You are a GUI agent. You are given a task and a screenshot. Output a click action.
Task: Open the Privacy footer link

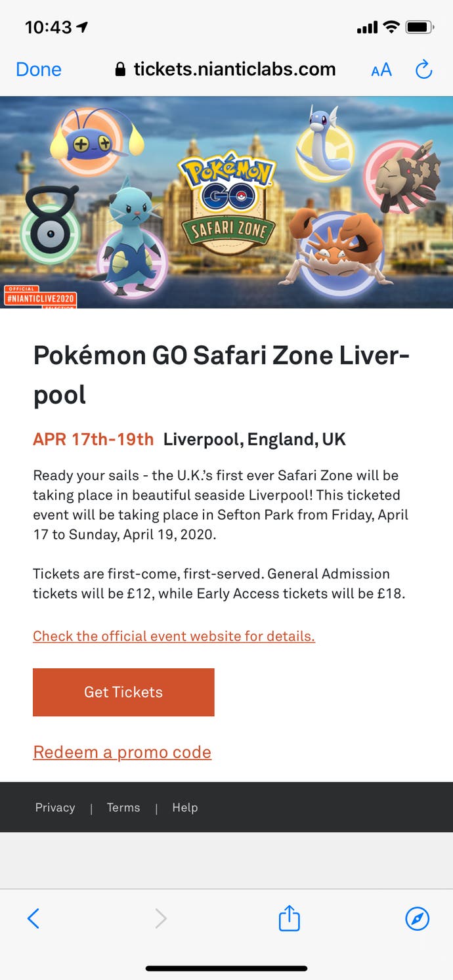pyautogui.click(x=55, y=808)
